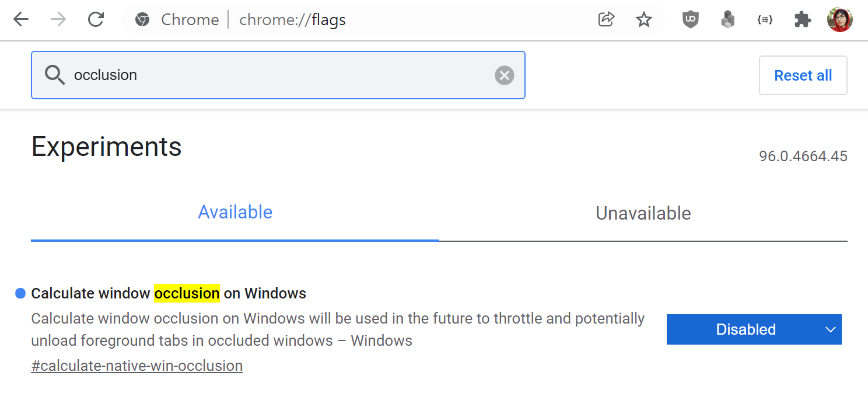Open the profile avatar menu

pos(840,20)
